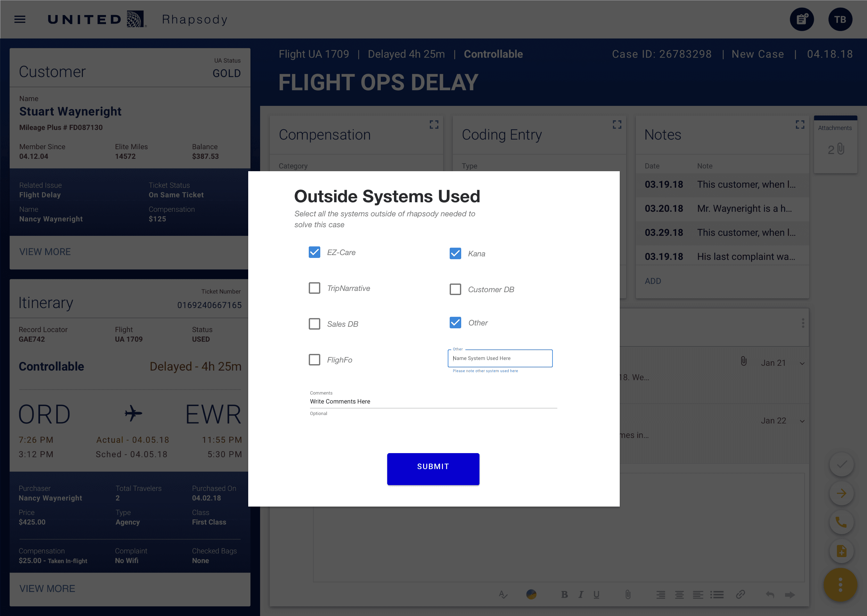Viewport: 867px width, 616px height.
Task: Expand the Notes panel fullscreen
Action: click(x=800, y=124)
